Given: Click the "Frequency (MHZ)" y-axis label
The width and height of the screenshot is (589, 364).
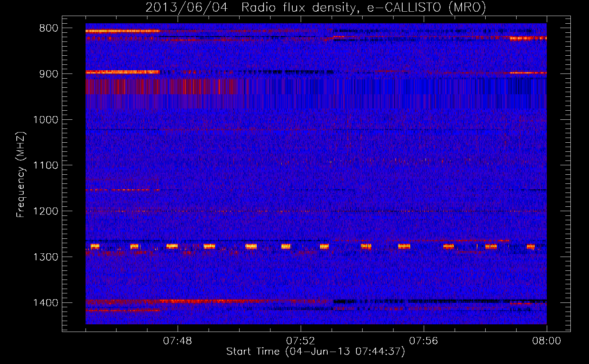Looking at the screenshot, I should tap(21, 175).
